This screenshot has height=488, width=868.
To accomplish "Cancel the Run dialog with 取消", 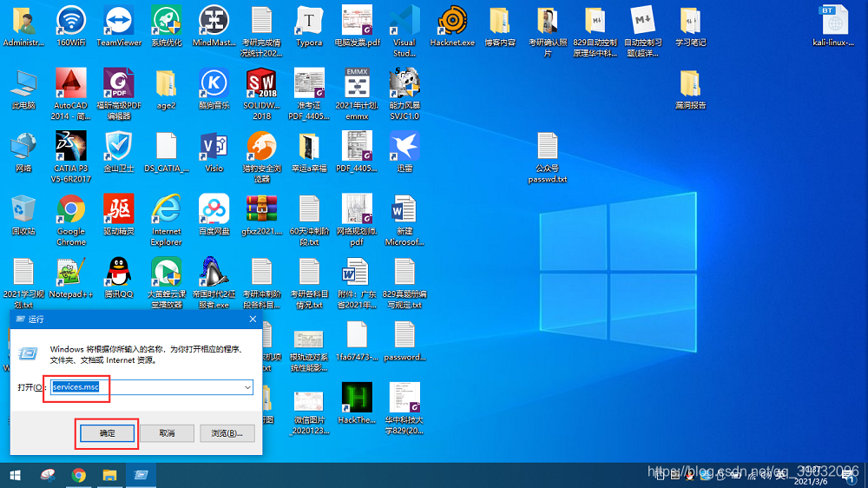I will 167,433.
